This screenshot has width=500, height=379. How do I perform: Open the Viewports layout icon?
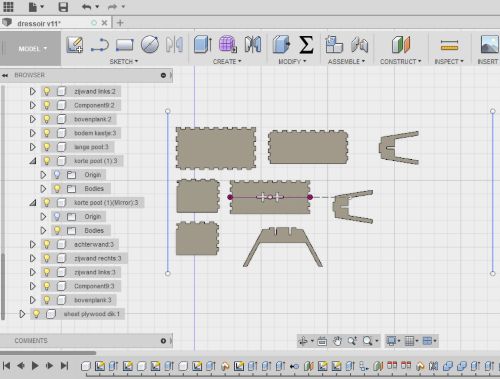coord(427,341)
